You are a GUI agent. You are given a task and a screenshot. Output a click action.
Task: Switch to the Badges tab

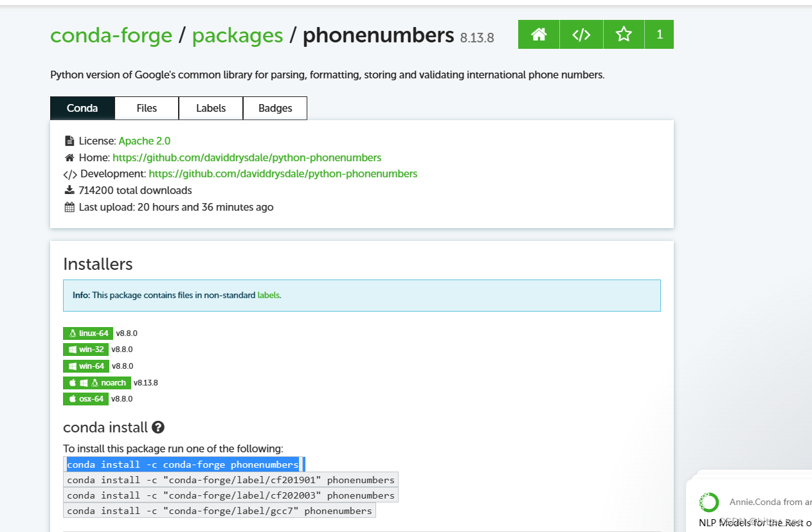tap(275, 108)
